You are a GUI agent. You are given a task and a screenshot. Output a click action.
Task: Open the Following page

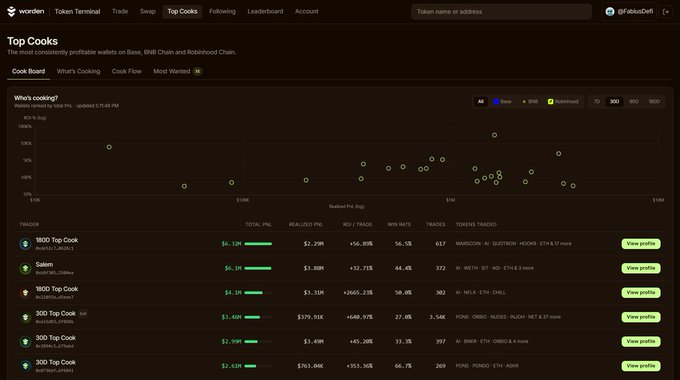pyautogui.click(x=222, y=12)
